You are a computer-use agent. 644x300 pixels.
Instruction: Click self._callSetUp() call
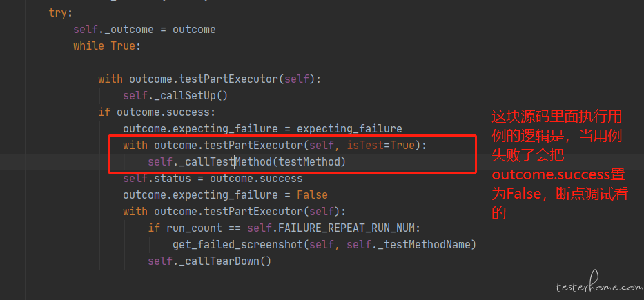(x=175, y=96)
